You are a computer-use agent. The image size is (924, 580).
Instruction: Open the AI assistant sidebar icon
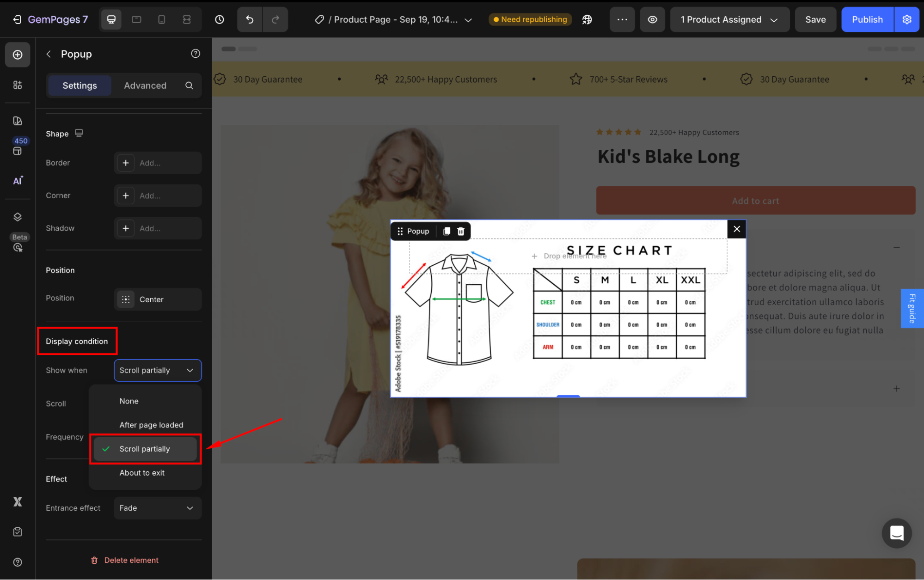pyautogui.click(x=18, y=181)
